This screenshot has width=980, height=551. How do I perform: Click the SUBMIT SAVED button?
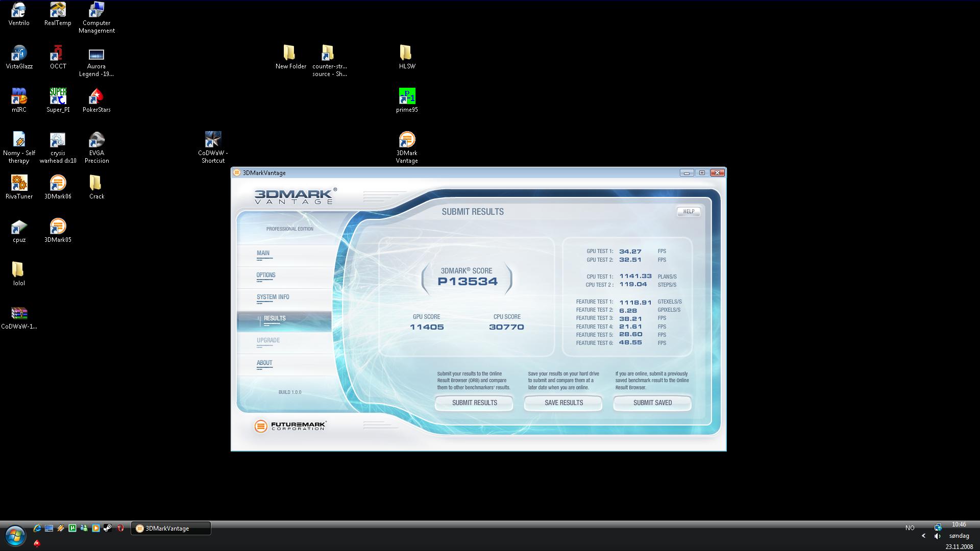coord(652,403)
